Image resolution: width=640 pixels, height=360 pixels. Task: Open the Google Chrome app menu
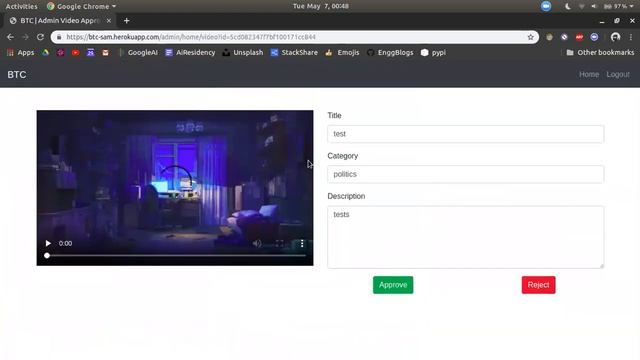pos(81,6)
